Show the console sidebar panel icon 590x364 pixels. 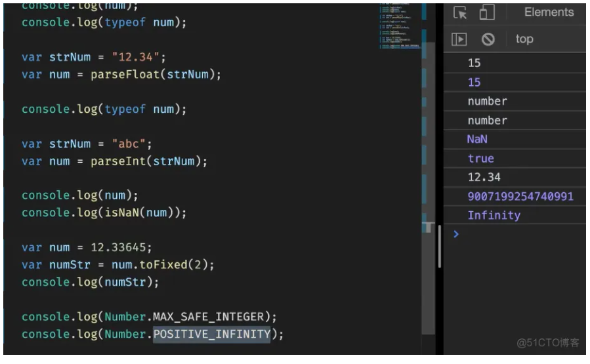(459, 39)
